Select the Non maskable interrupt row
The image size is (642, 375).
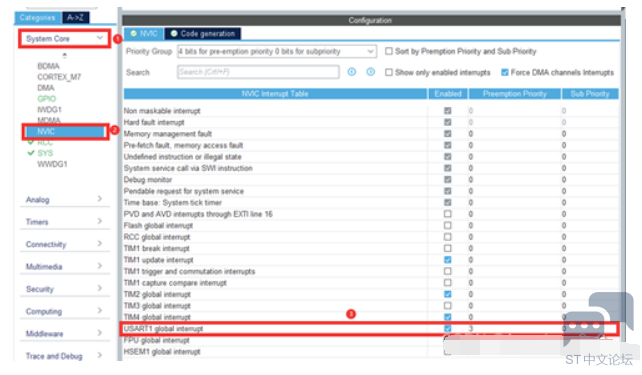[371, 111]
